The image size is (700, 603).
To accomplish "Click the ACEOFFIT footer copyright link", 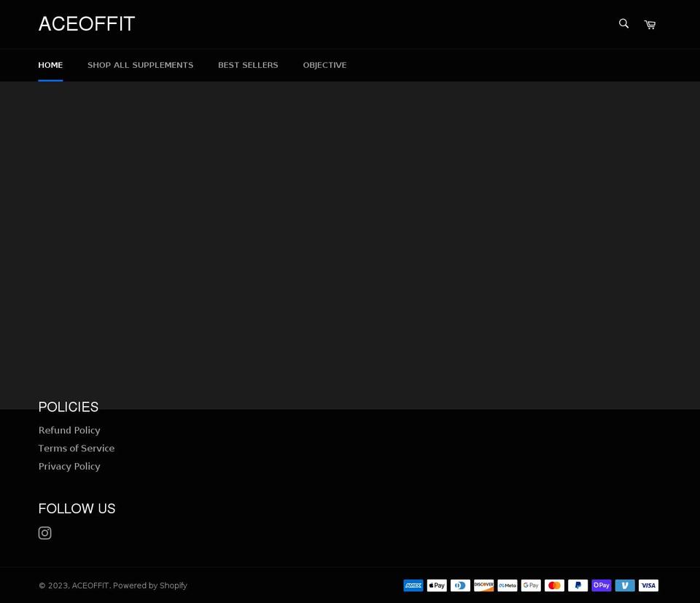I will click(x=90, y=586).
